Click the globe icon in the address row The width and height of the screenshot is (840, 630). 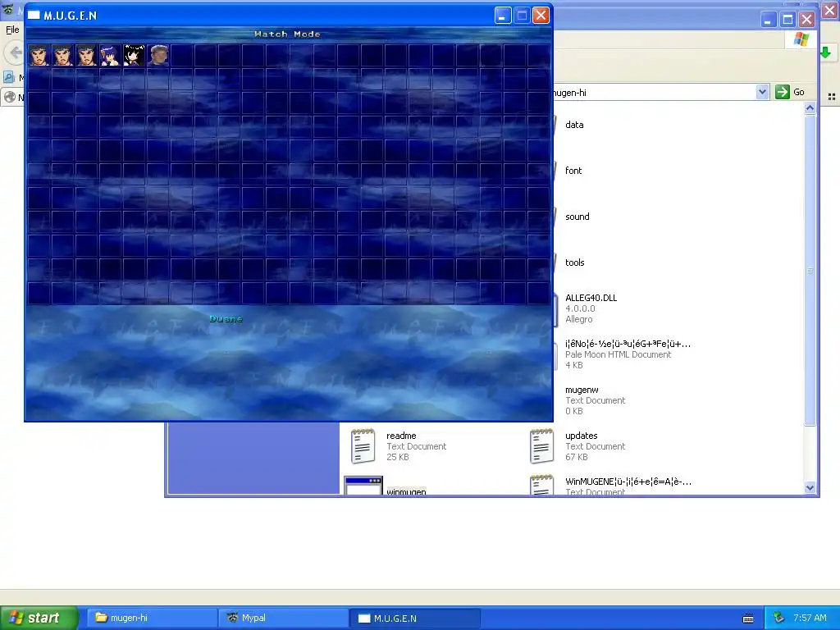(10, 97)
